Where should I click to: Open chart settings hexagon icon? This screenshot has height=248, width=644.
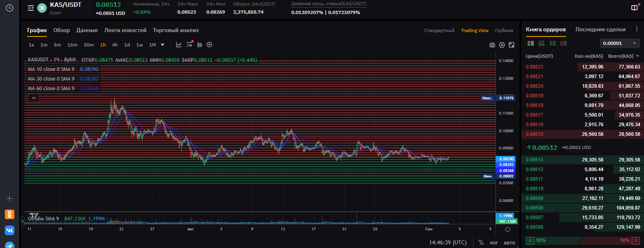(x=502, y=45)
